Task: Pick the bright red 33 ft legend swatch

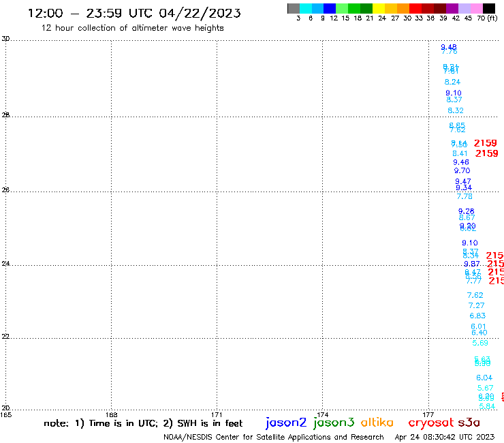Action: click(x=415, y=8)
